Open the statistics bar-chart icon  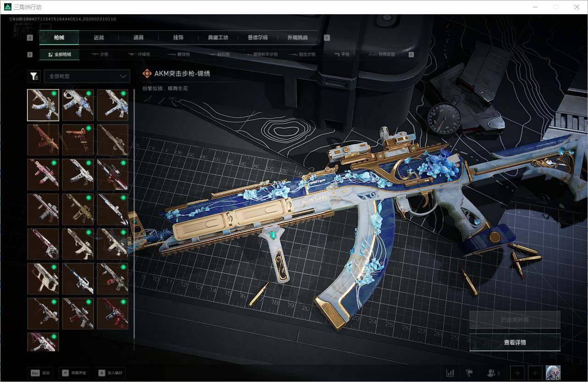(450, 373)
